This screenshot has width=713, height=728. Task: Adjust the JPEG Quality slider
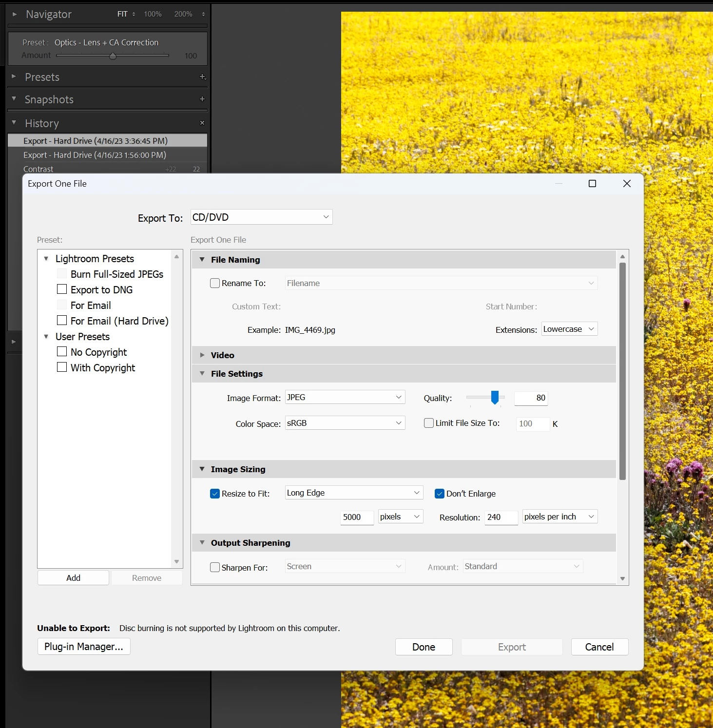[x=495, y=398]
